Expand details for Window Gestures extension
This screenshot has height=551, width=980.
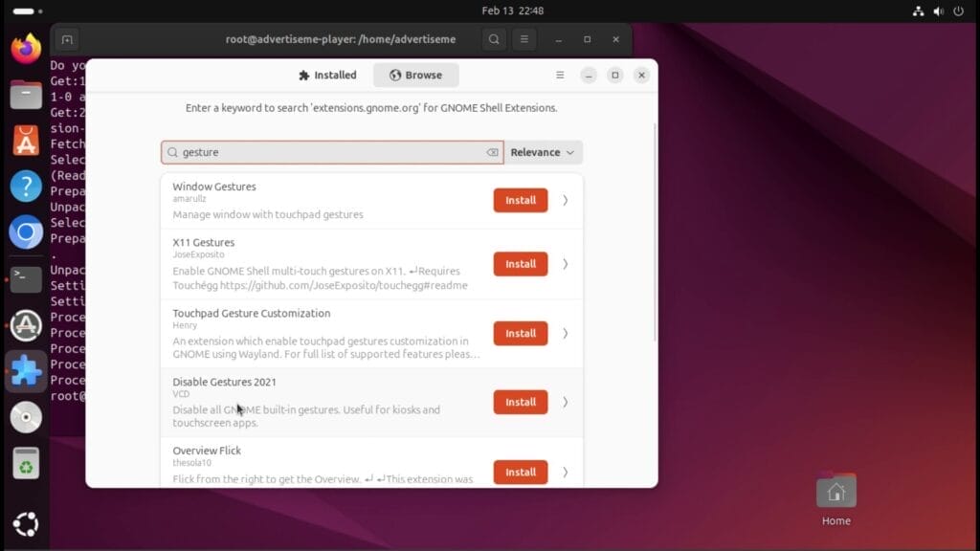(x=564, y=200)
